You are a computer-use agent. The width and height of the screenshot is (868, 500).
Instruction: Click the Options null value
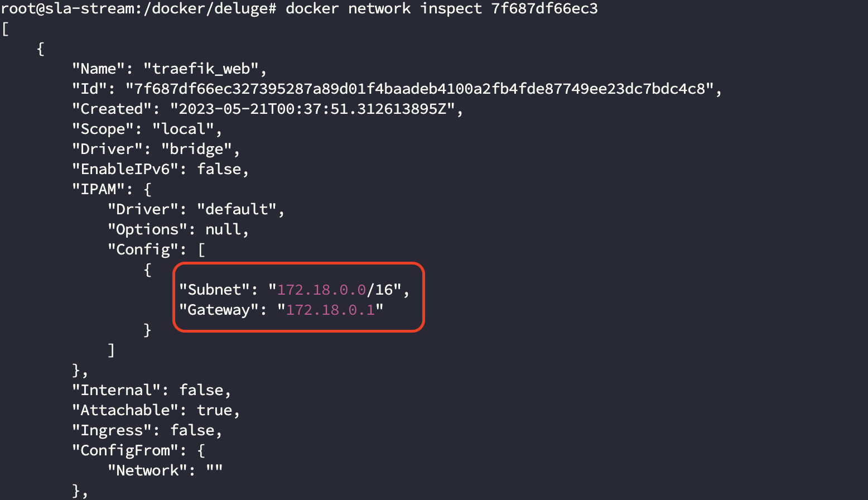tap(223, 229)
